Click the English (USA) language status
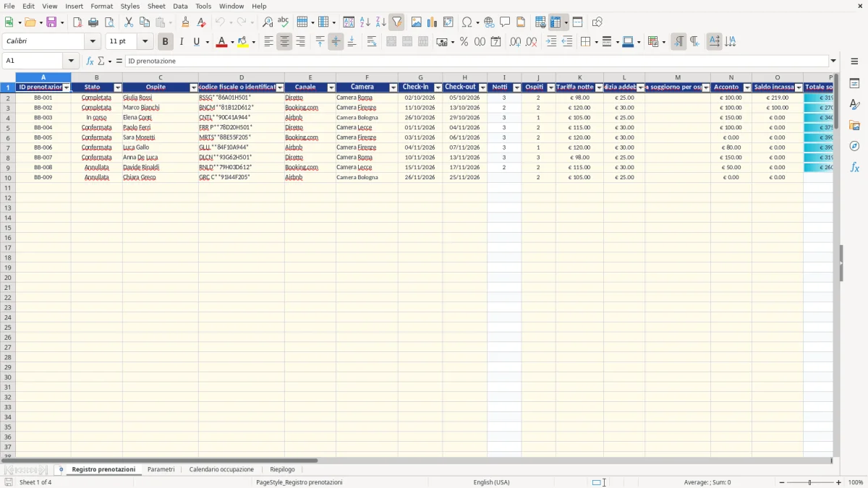868x488 pixels. [491, 482]
